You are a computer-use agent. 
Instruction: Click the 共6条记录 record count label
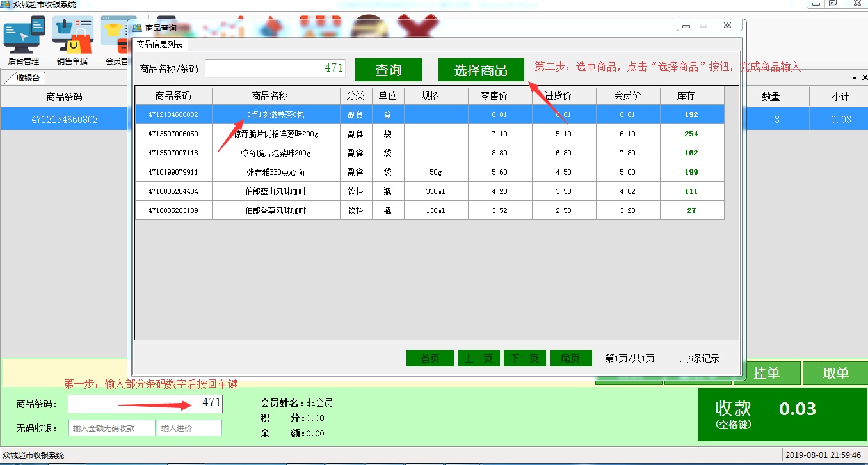click(700, 358)
